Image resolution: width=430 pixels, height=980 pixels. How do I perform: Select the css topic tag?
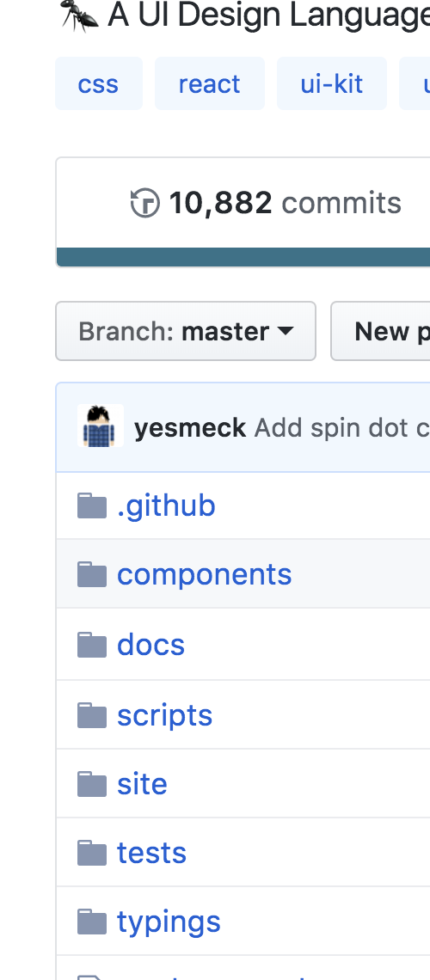tap(99, 83)
